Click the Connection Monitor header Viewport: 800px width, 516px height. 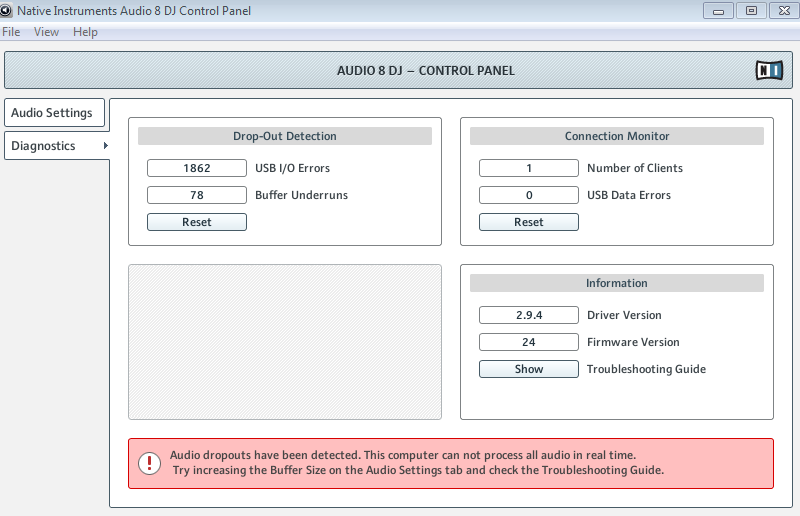[617, 136]
